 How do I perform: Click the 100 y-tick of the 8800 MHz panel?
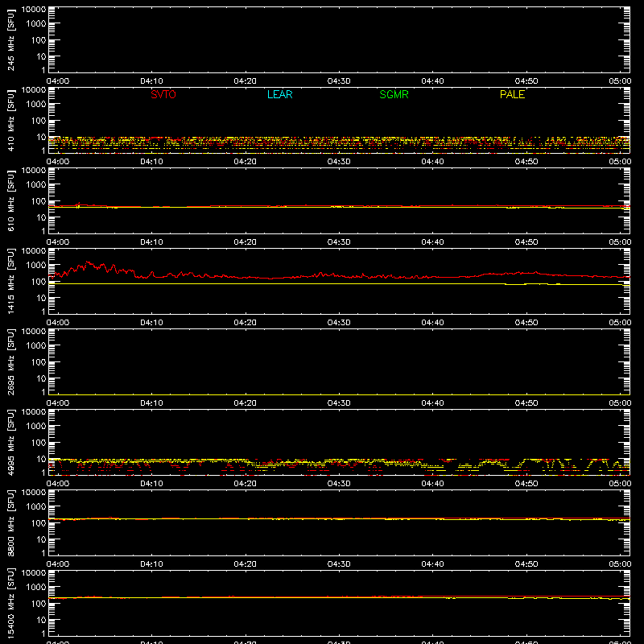(x=39, y=523)
